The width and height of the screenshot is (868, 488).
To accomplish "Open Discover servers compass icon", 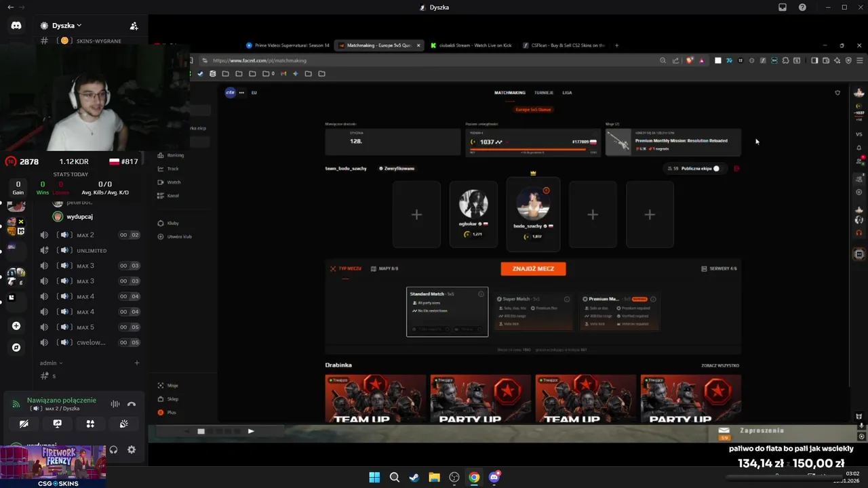I will point(16,348).
